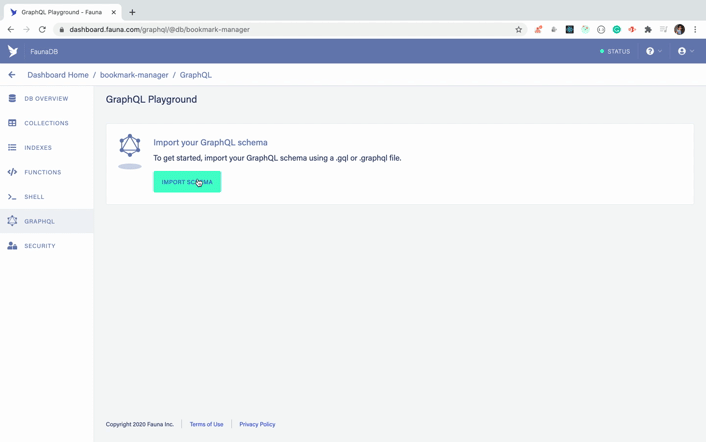
Task: Open Terms of Use link
Action: click(x=206, y=424)
